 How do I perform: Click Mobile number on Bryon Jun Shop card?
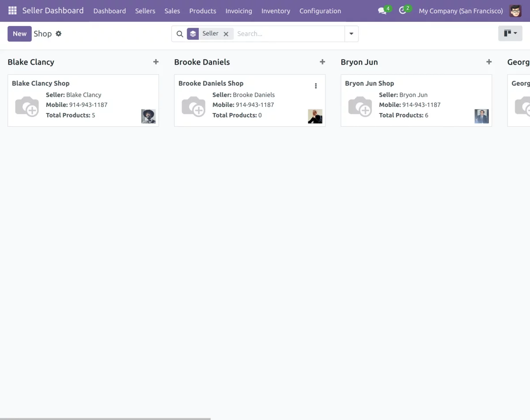pos(410,105)
